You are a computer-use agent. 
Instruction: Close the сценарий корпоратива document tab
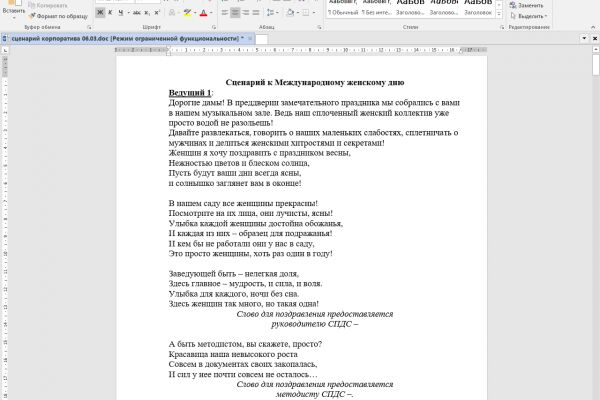(x=250, y=39)
